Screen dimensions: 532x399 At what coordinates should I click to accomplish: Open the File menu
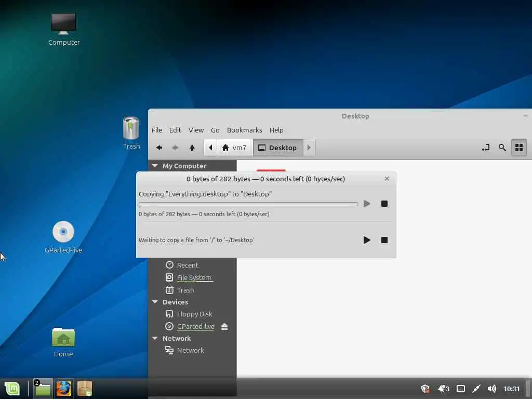157,130
